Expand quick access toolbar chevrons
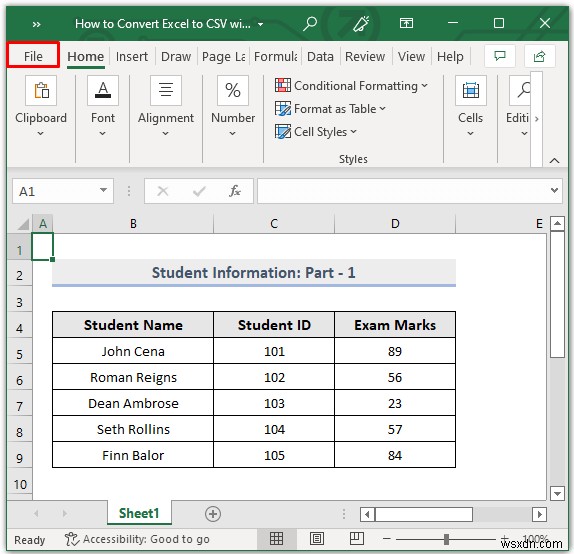This screenshot has width=574, height=554. coord(36,25)
